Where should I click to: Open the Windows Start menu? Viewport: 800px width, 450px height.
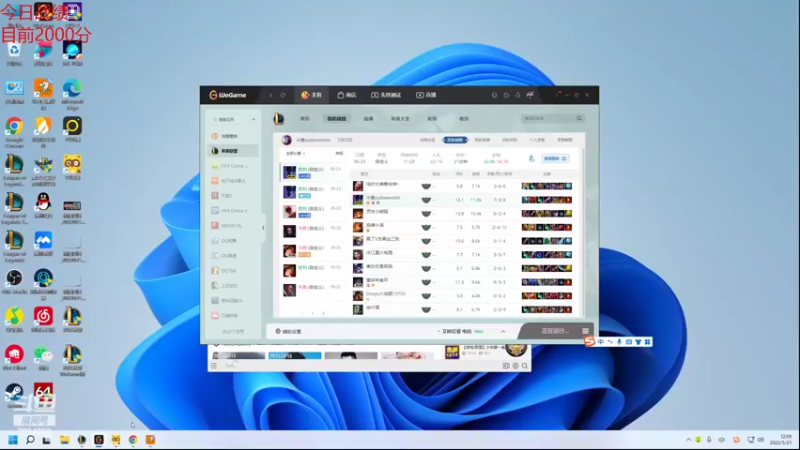coord(13,440)
